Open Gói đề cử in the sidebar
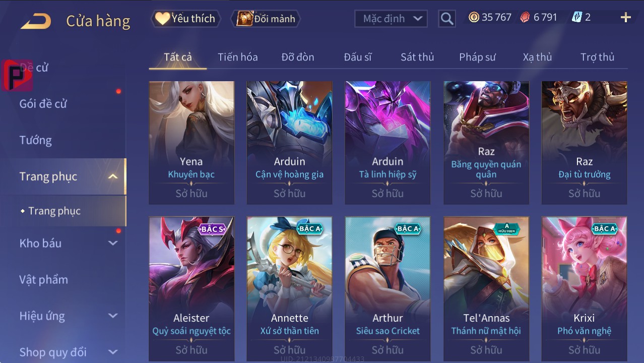This screenshot has width=644, height=363. 43,104
